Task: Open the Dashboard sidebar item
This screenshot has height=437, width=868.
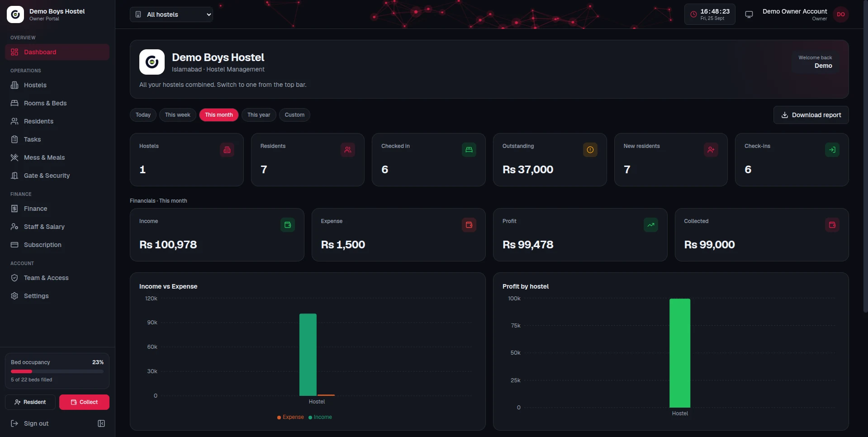Action: [57, 52]
